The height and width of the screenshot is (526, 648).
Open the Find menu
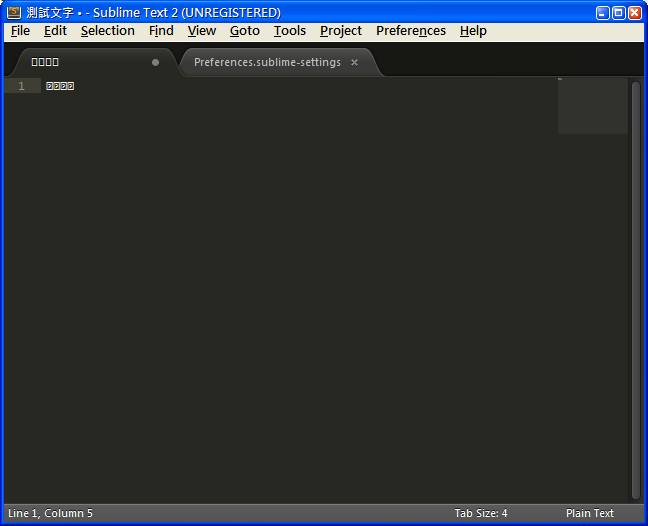(x=161, y=31)
